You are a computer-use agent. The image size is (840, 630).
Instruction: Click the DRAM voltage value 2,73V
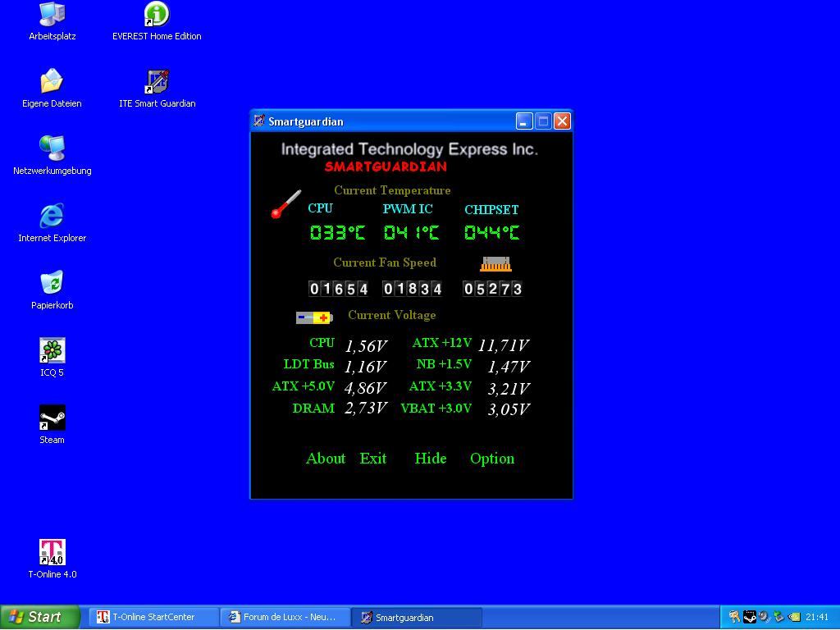(x=366, y=409)
